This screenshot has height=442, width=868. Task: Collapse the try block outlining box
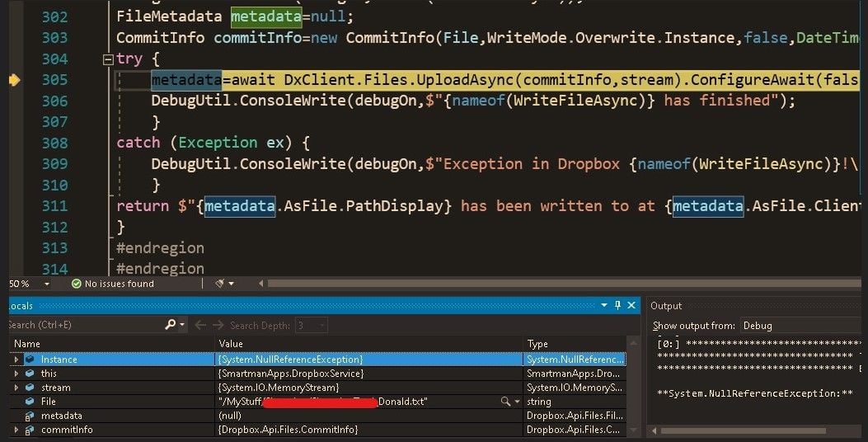107,59
